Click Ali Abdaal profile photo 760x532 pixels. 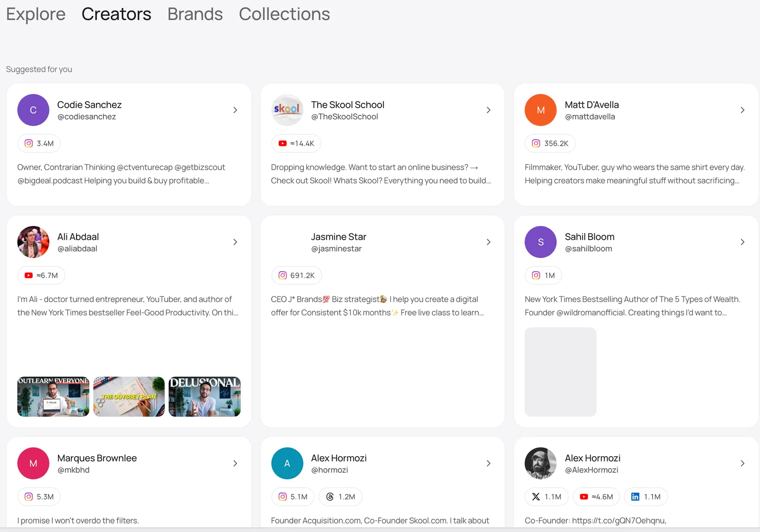33,242
